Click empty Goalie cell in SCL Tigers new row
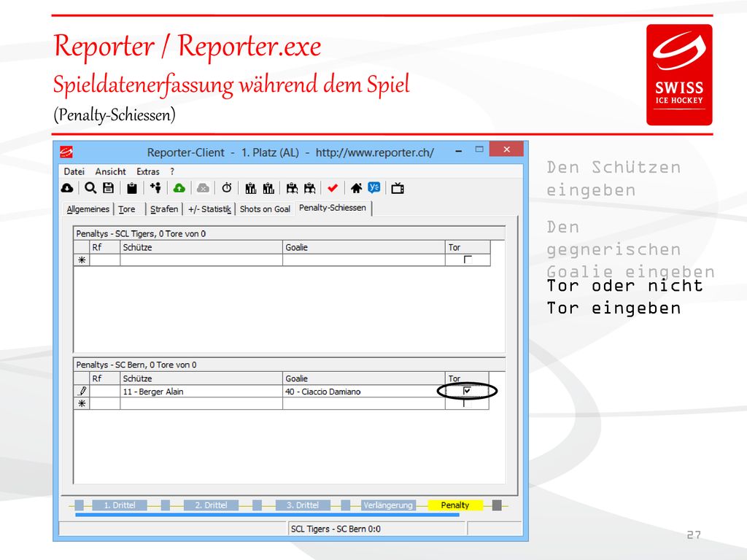The height and width of the screenshot is (560, 747). pyautogui.click(x=363, y=260)
